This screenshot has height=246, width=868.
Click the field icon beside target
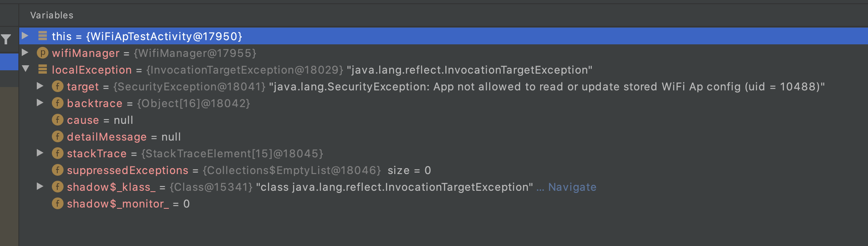(57, 87)
